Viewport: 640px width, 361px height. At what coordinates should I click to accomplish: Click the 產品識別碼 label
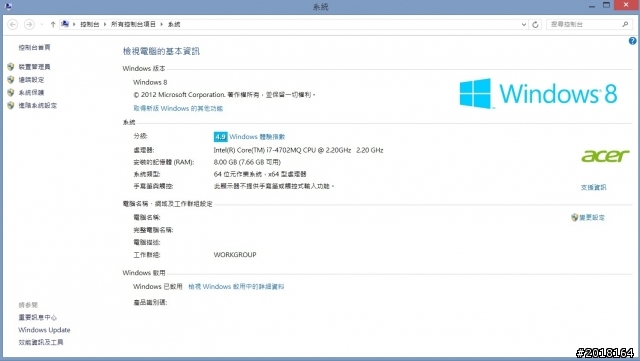coord(150,303)
